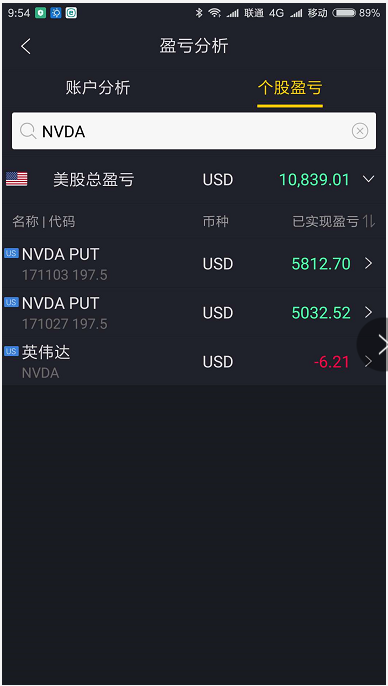The image size is (388, 686).
Task: Switch to 账户分析 tab
Action: click(98, 88)
